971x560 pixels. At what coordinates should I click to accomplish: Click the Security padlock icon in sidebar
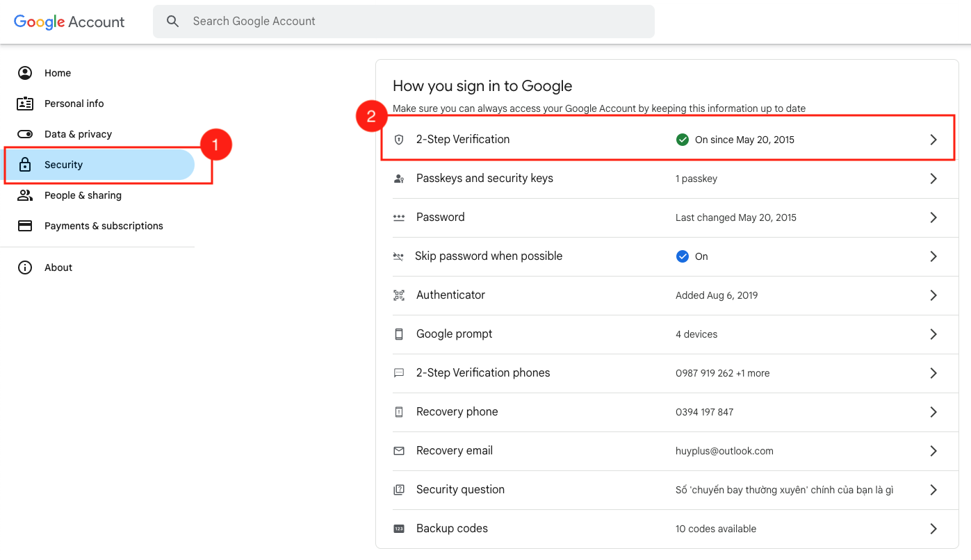pos(25,165)
